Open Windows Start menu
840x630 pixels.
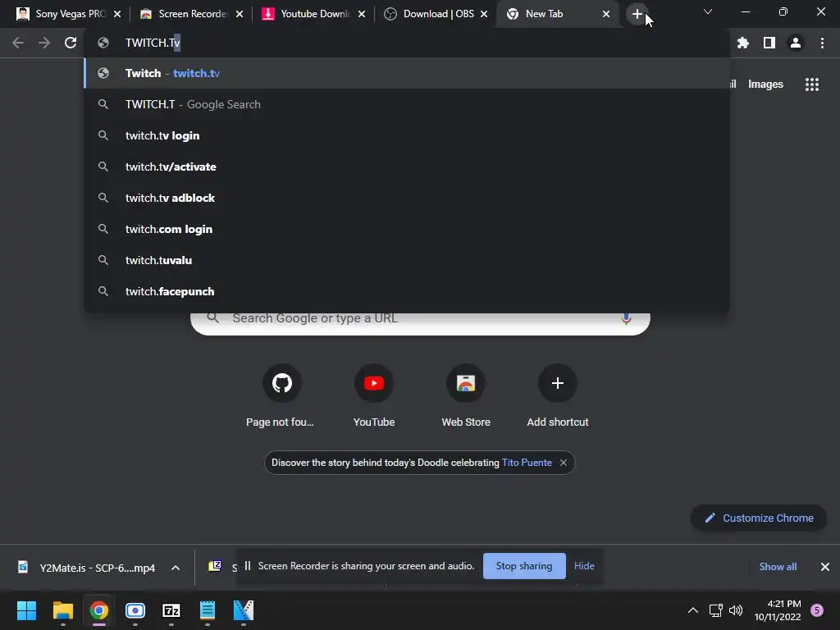click(x=26, y=610)
